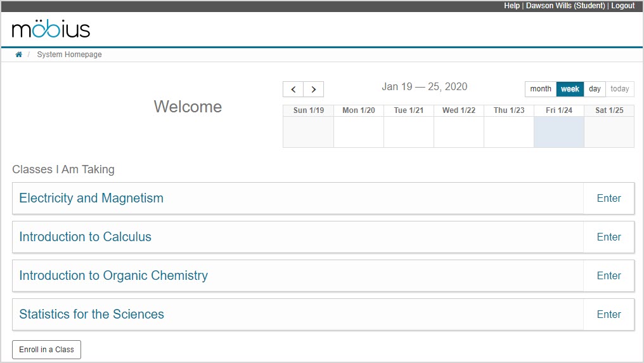Open Dawson Wills student profile link
Viewport: 644px width, 363px height.
pos(565,6)
